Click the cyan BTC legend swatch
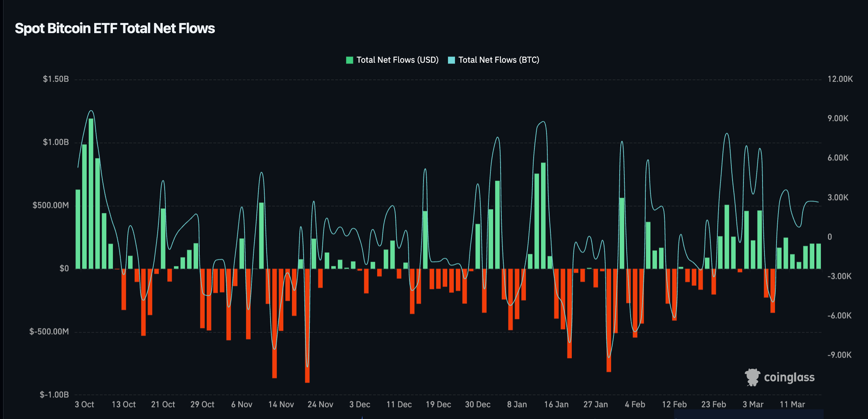The image size is (868, 419). [x=451, y=60]
